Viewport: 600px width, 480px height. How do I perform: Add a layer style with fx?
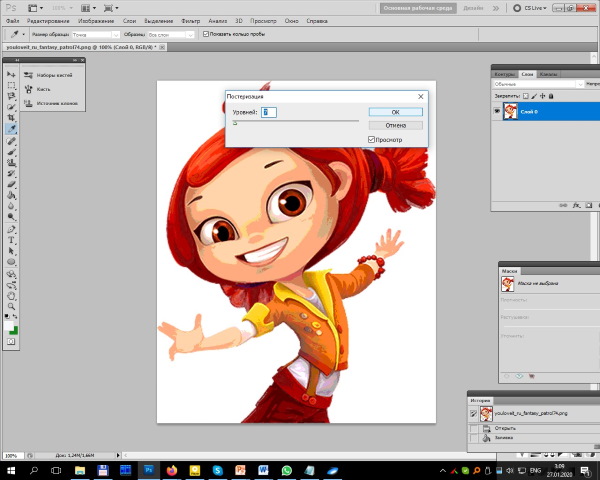click(x=576, y=206)
